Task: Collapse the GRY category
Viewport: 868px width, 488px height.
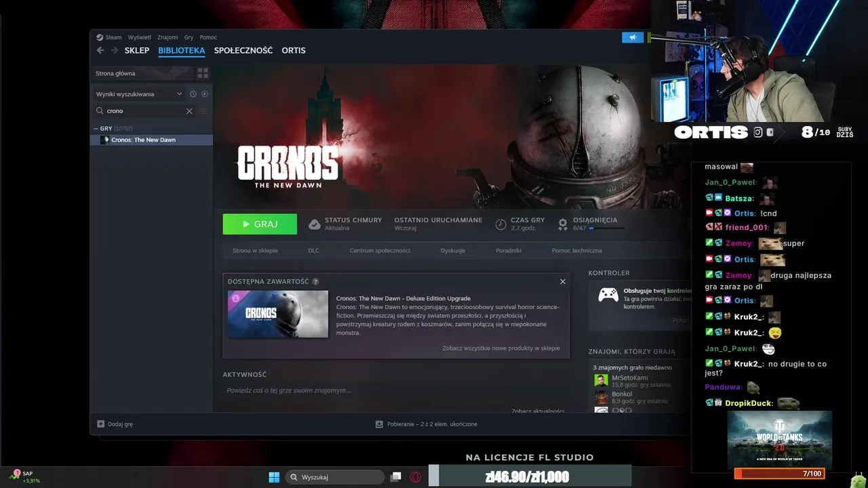Action: (96, 128)
